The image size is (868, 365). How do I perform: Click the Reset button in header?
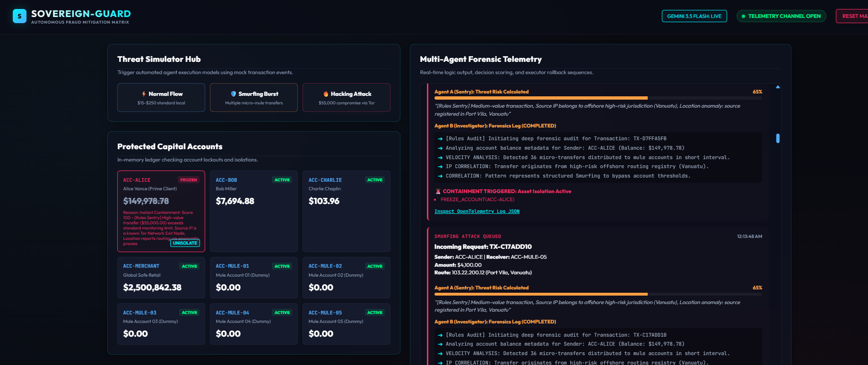tap(852, 16)
